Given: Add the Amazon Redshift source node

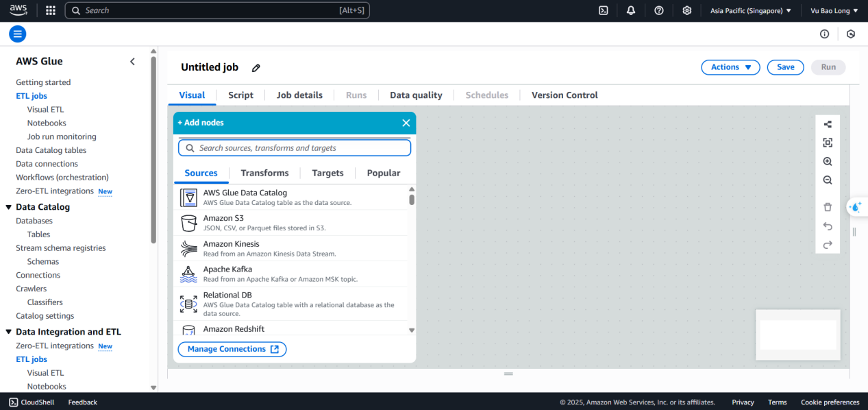Looking at the screenshot, I should [x=291, y=328].
